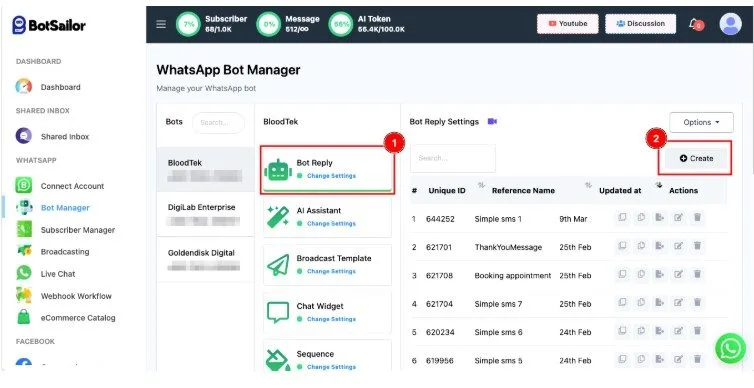Delete the ThankYouMessage reply
The height and width of the screenshot is (388, 754).
pyautogui.click(x=697, y=246)
